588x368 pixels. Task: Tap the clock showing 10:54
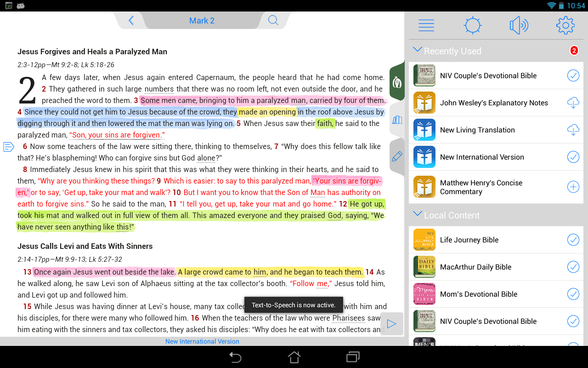pyautogui.click(x=576, y=6)
